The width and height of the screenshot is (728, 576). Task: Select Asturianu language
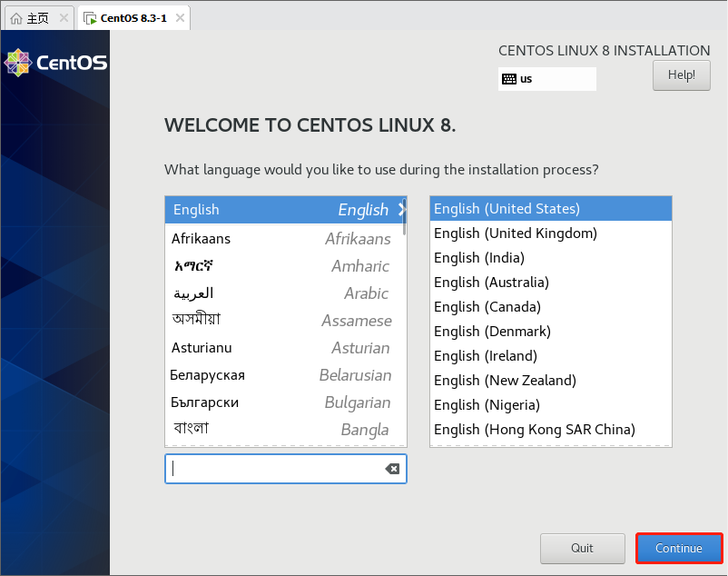click(284, 348)
